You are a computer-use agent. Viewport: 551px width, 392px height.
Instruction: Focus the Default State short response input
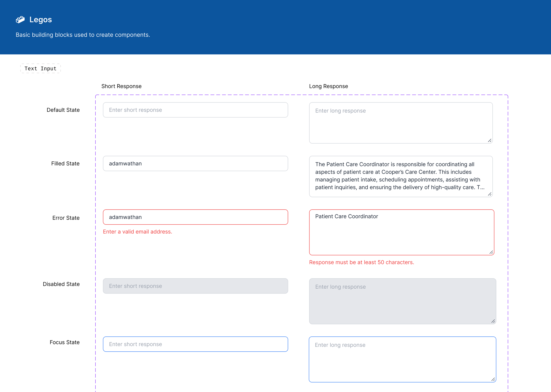(x=195, y=110)
